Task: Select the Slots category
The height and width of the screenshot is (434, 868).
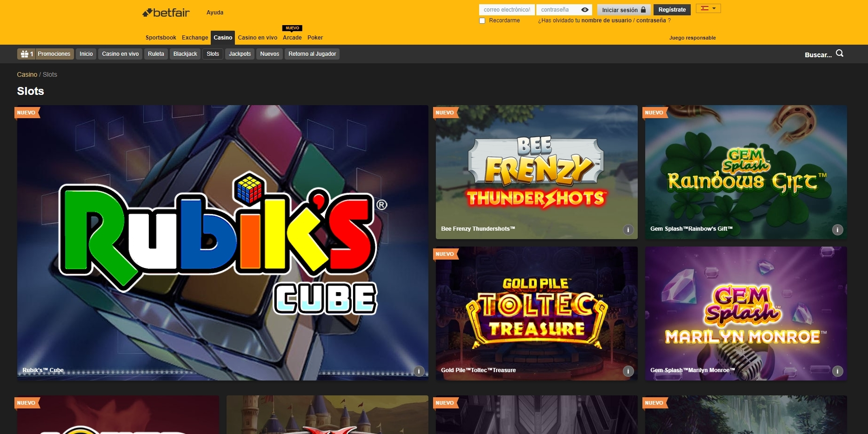Action: (213, 54)
